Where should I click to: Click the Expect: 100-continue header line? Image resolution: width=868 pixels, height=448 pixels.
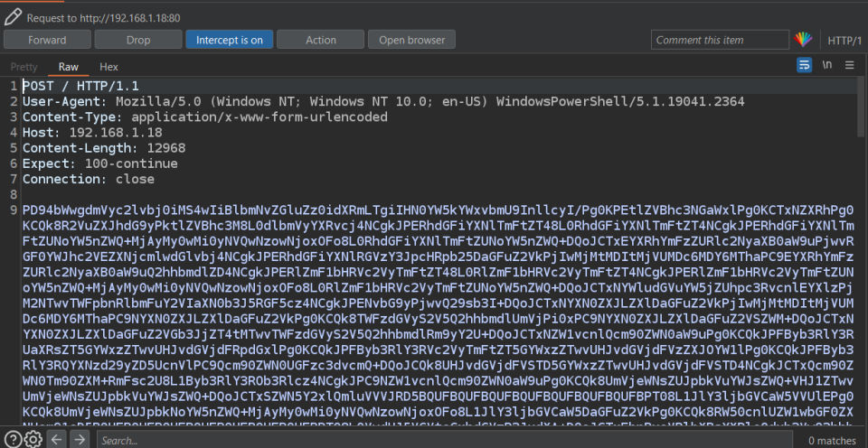point(99,163)
